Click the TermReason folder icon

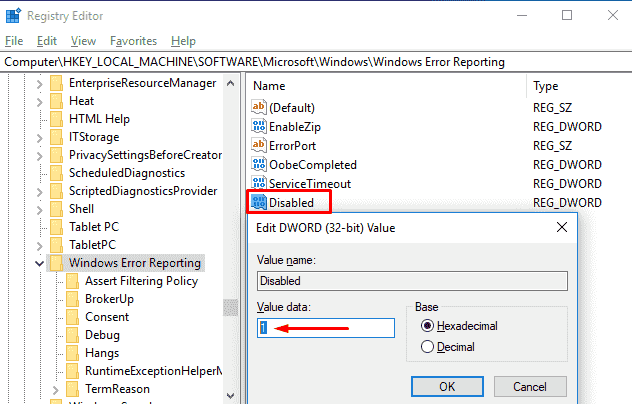point(73,389)
